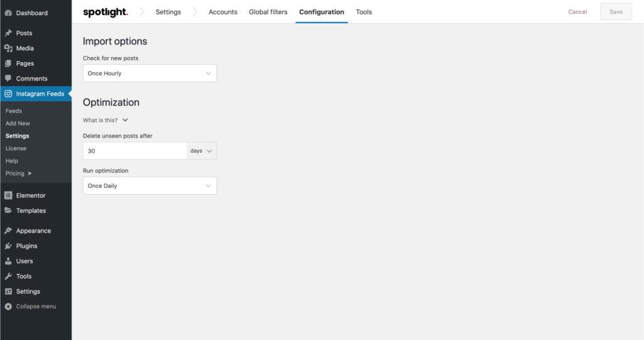
Task: Open Feeds submenu item
Action: coord(14,111)
